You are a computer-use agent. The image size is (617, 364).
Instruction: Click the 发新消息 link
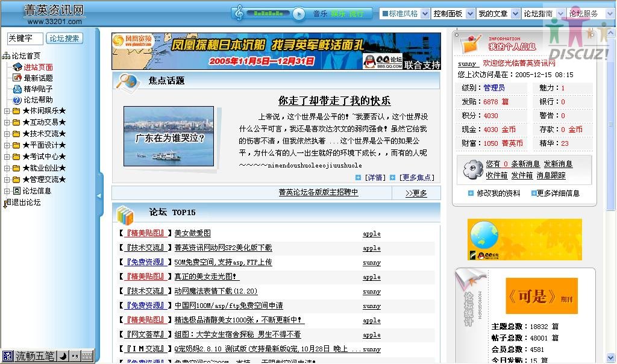click(x=558, y=164)
